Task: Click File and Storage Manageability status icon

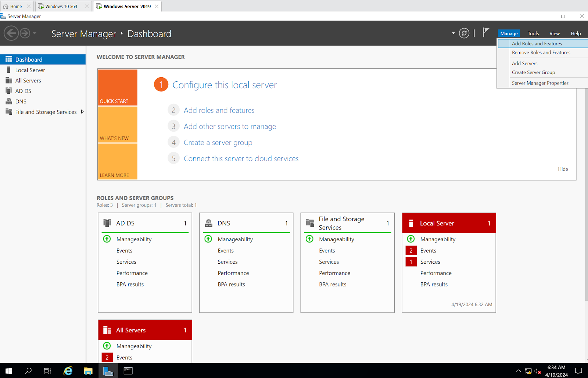Action: coord(310,239)
